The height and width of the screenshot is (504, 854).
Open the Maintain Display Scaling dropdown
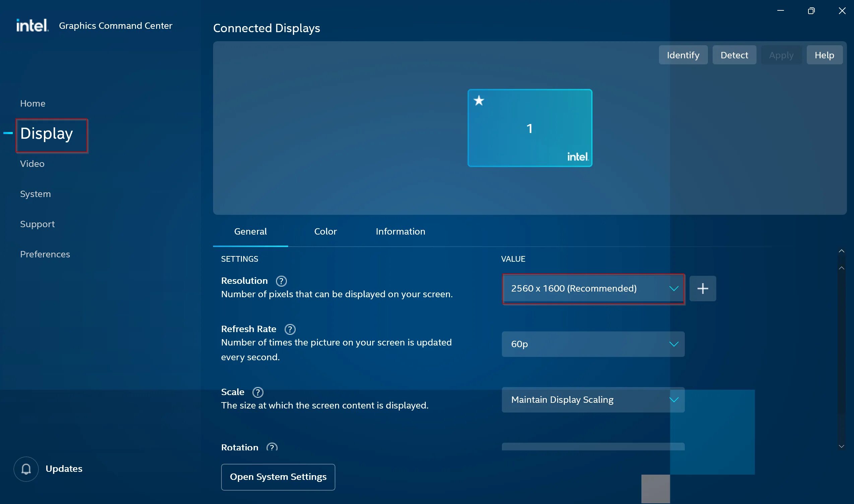pos(593,400)
